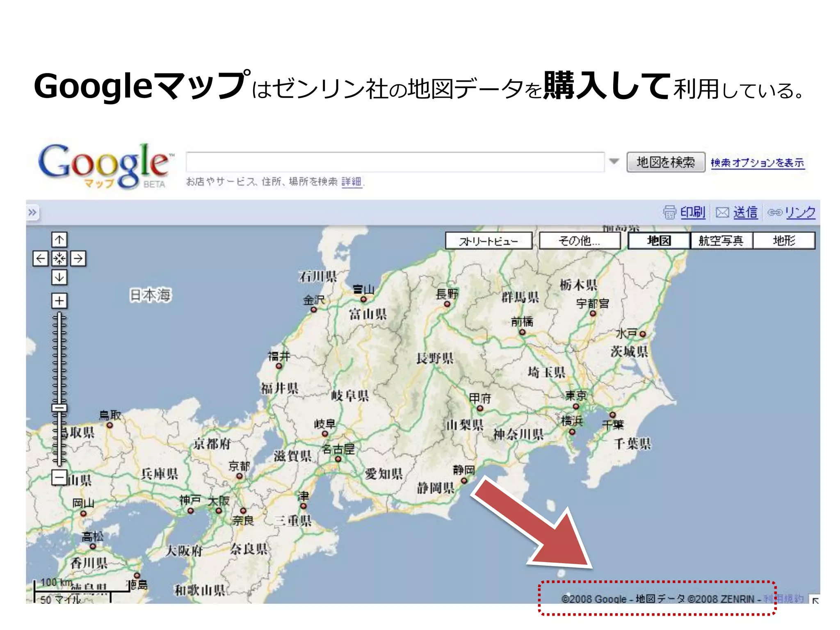Pan the map down with arrow
Screen dimensions: 840x630
click(59, 277)
